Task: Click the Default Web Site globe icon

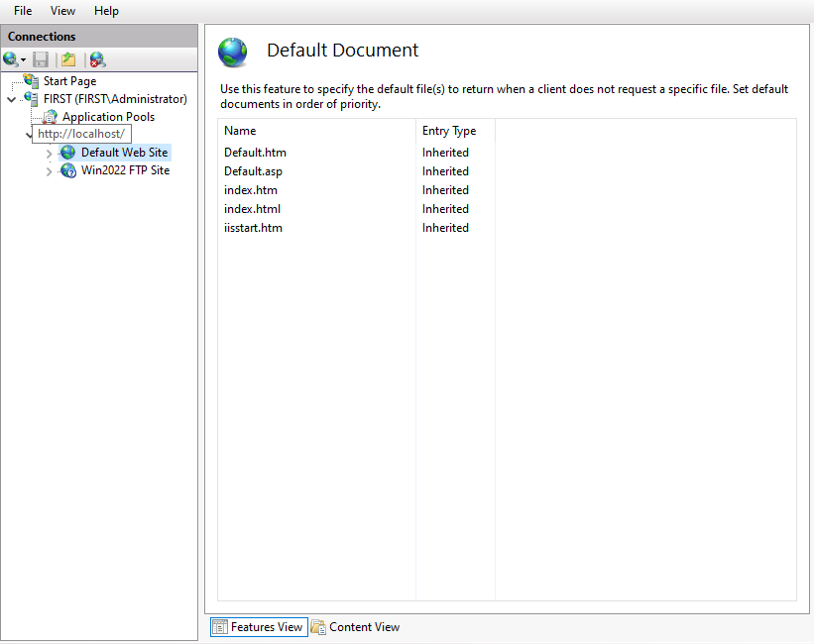Action: point(68,152)
